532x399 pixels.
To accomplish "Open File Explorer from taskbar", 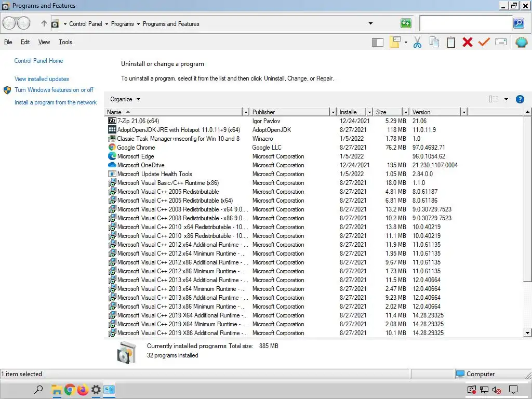I will click(56, 390).
